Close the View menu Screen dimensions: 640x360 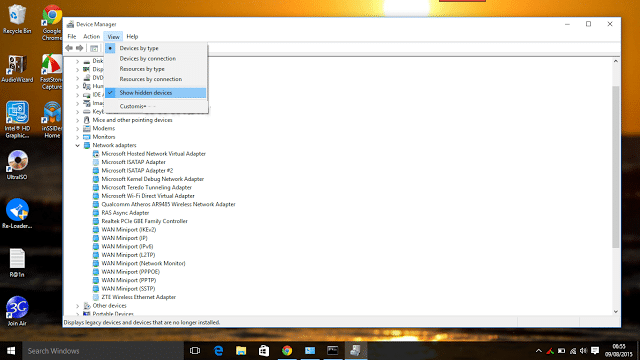pos(113,36)
